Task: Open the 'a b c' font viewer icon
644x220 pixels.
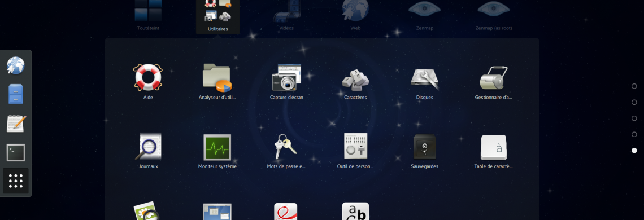Action: pos(355,211)
